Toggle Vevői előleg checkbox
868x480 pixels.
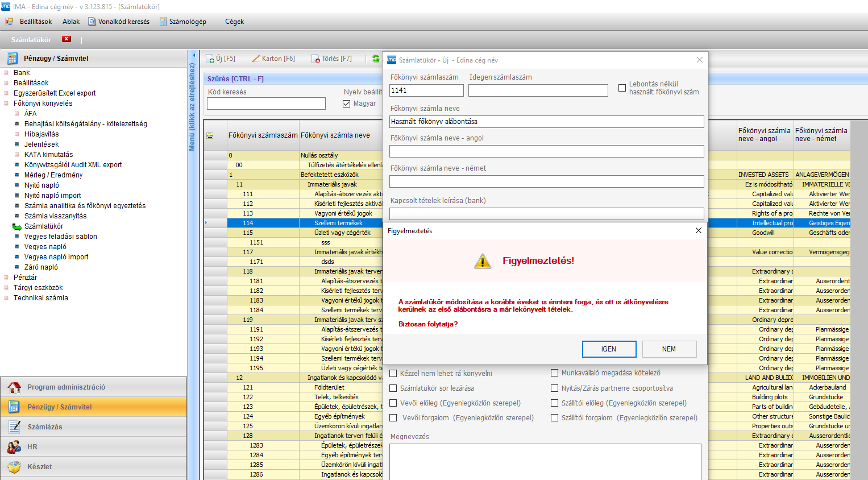tap(393, 403)
